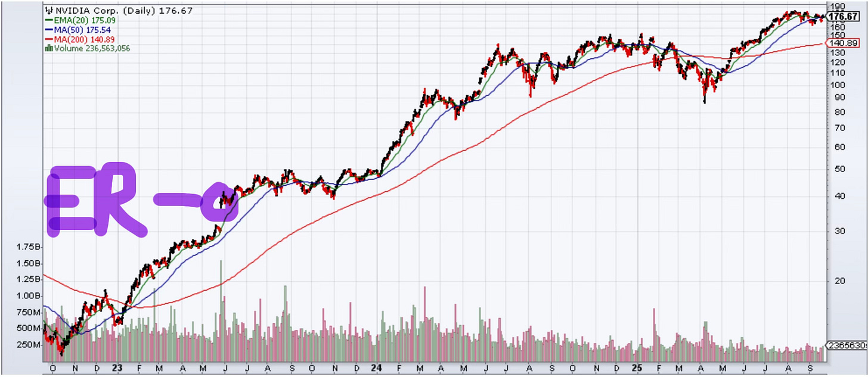
Task: Click the 130 price axis label
Action: pos(836,52)
